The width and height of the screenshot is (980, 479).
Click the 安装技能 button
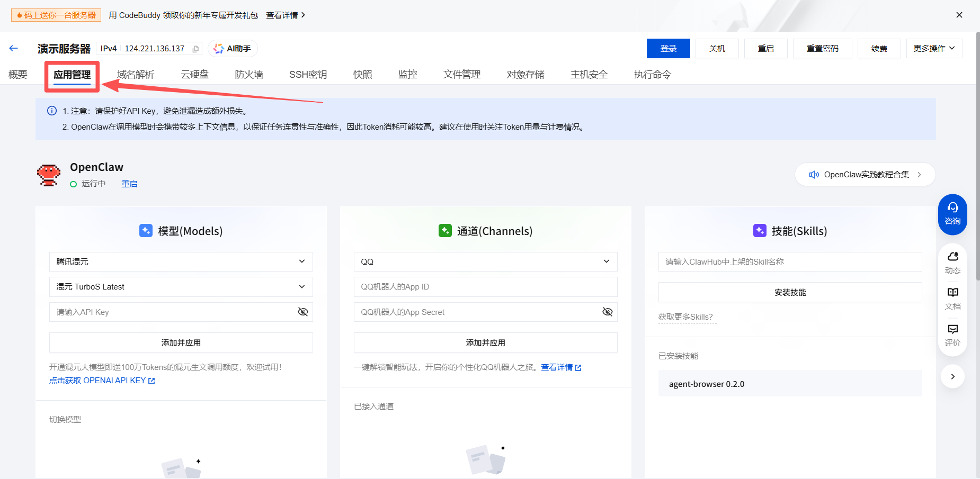790,292
